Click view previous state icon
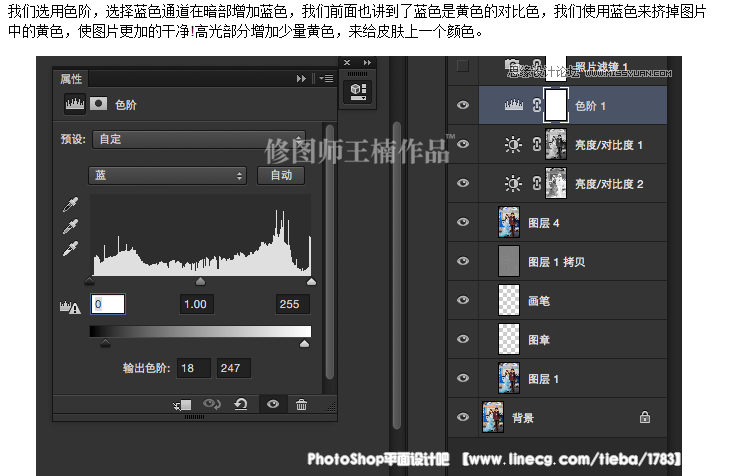731x476 pixels. coord(212,404)
